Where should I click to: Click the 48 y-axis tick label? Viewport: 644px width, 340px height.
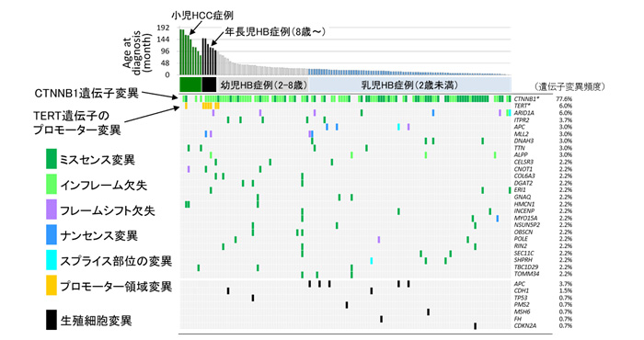[x=165, y=63]
